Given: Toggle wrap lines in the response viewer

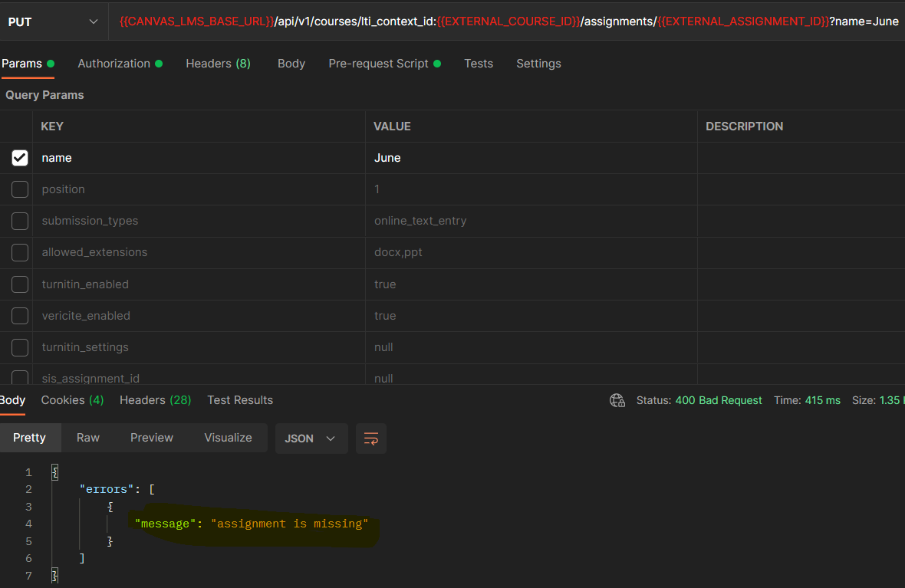Looking at the screenshot, I should point(370,438).
